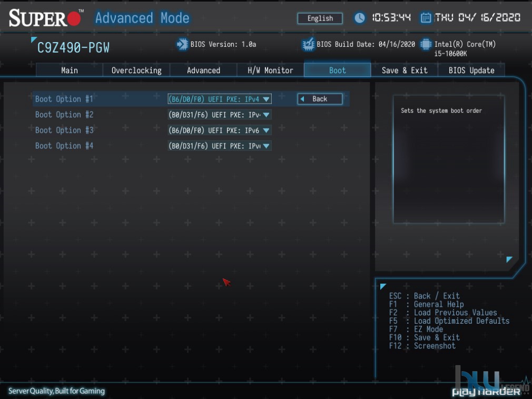Select the Boot tab
The height and width of the screenshot is (399, 532).
pyautogui.click(x=337, y=70)
